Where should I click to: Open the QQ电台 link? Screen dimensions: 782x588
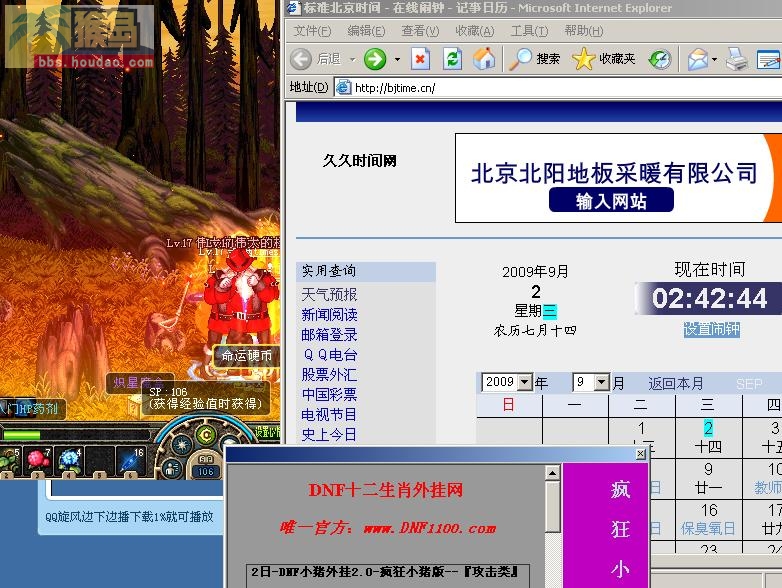tap(330, 355)
